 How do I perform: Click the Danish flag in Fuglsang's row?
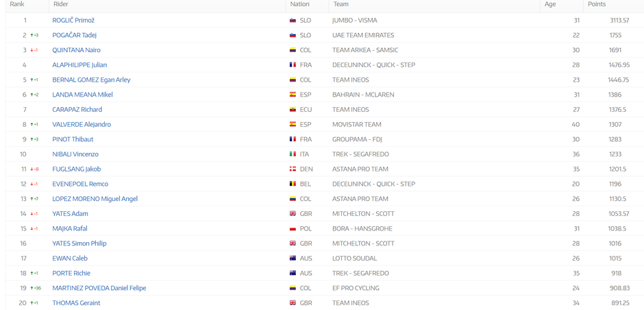[x=293, y=169]
